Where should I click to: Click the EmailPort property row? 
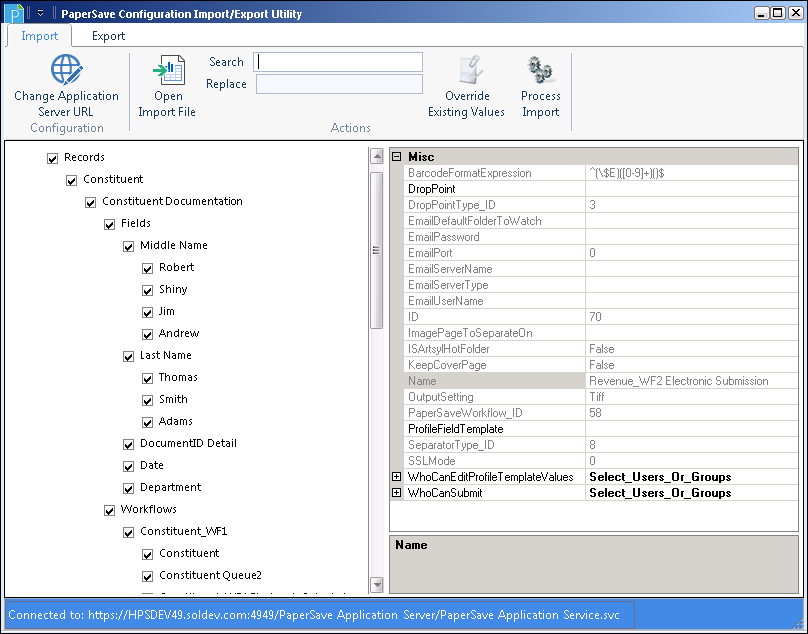pos(601,253)
